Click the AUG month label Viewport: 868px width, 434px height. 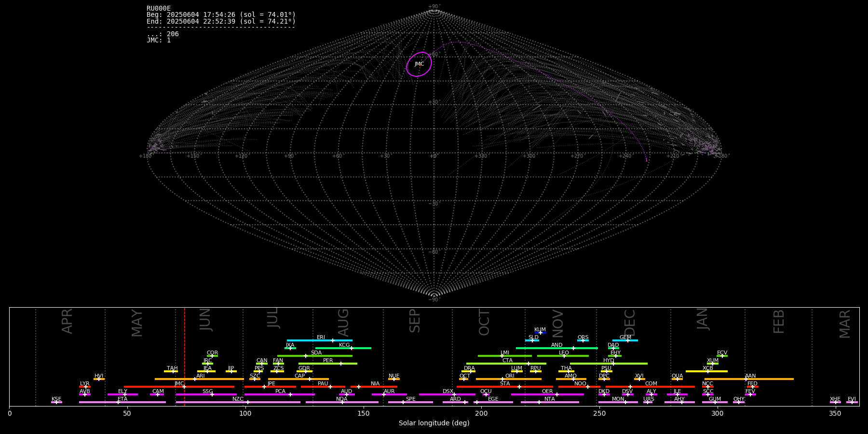pos(343,323)
